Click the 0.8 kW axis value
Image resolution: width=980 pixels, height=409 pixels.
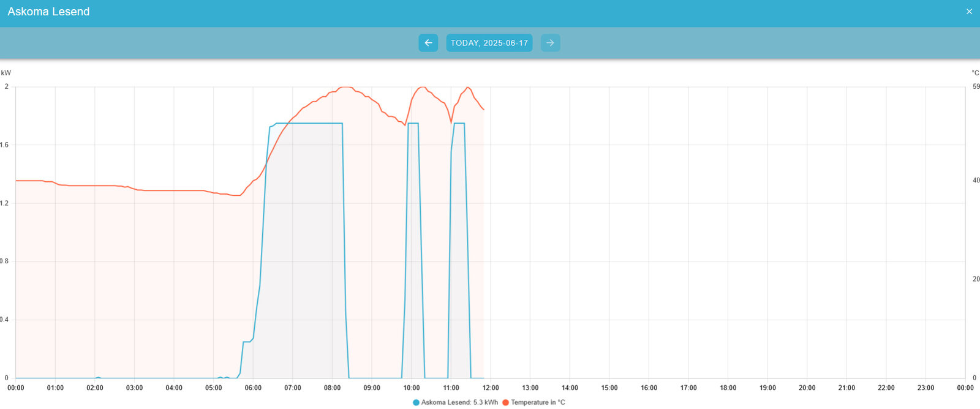[4, 261]
